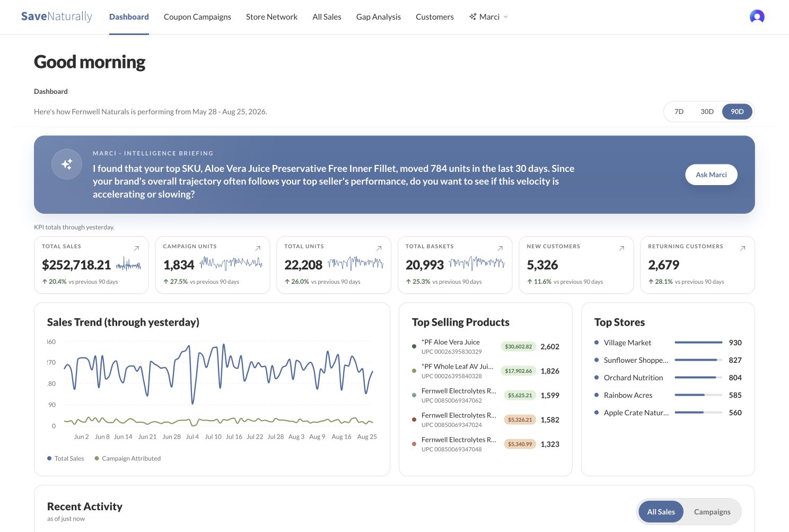Click the UPC 00850069347048 product row
Viewport: 789px width, 532px height.
click(486, 444)
